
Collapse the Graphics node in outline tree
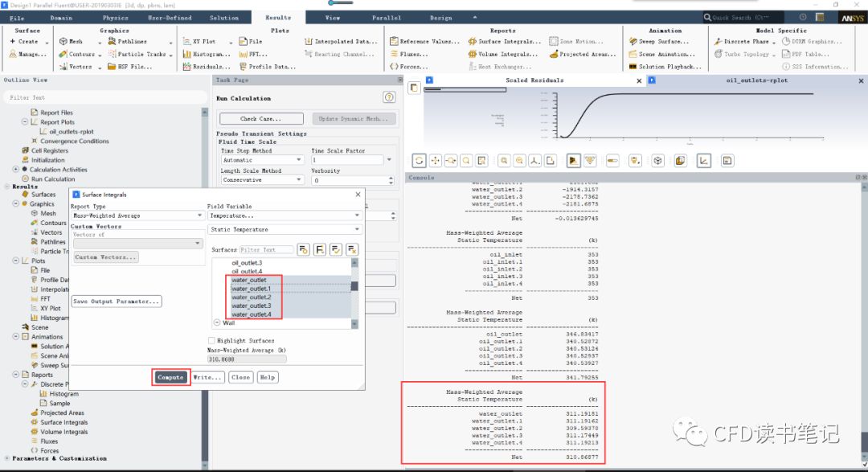click(16, 204)
